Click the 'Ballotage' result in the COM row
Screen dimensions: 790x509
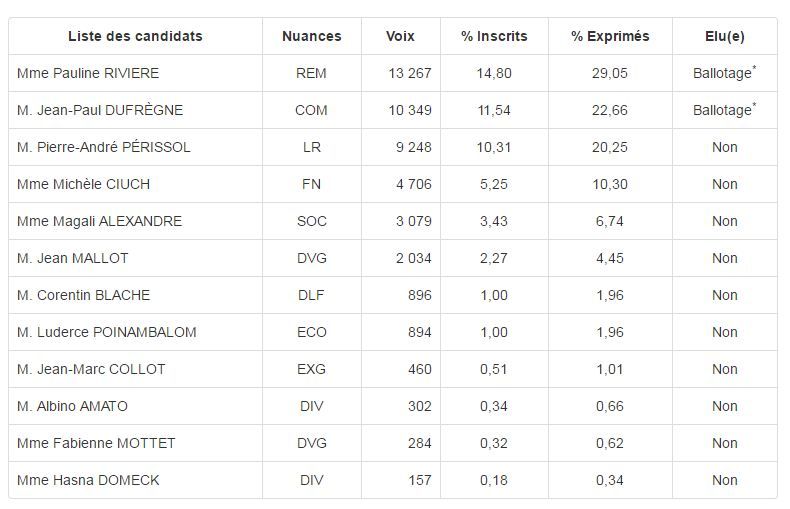[x=721, y=111]
